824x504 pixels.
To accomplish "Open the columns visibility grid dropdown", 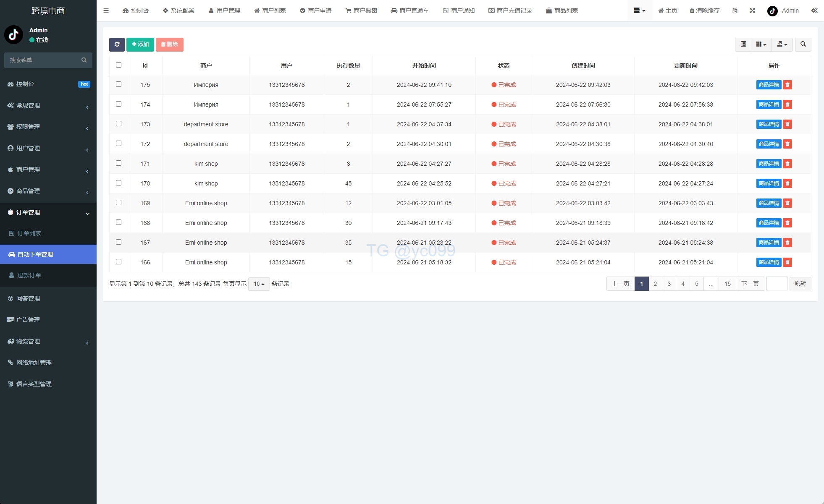I will pos(761,44).
